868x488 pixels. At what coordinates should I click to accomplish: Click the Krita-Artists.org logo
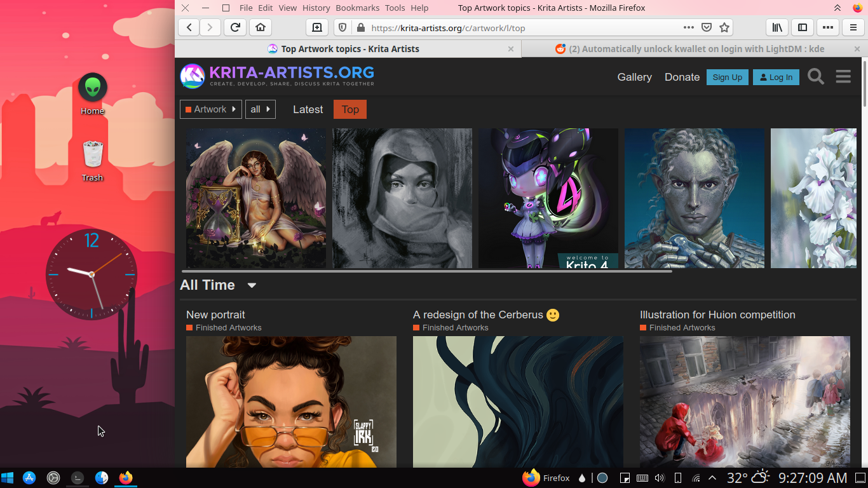pyautogui.click(x=277, y=76)
